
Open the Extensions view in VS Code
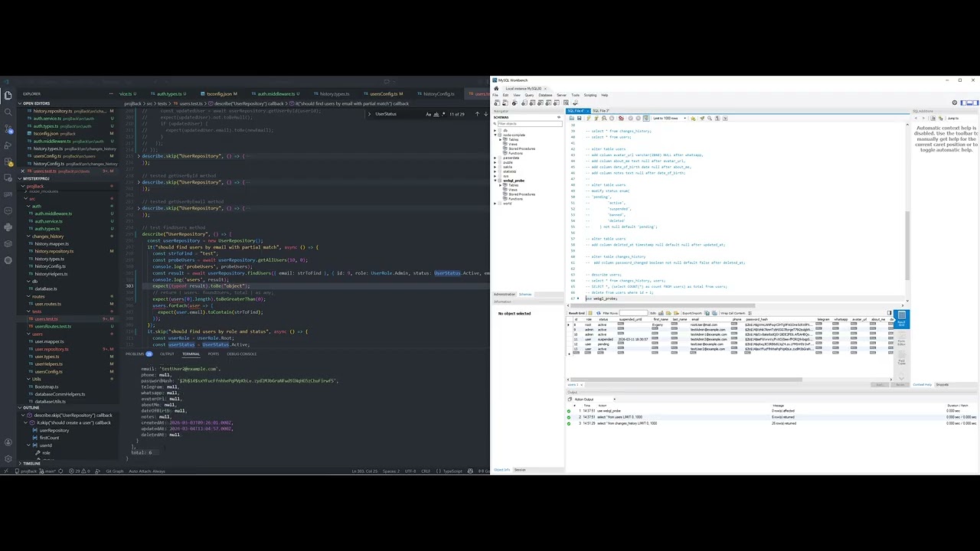tap(8, 162)
